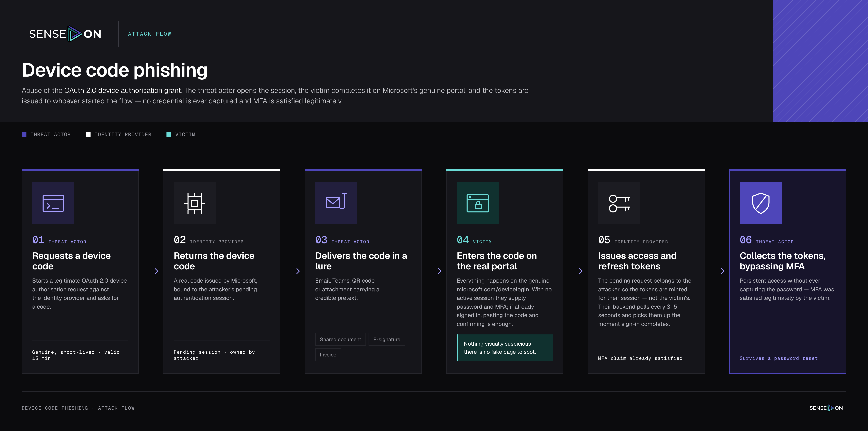Click the teal Victim legend swatch
The width and height of the screenshot is (868, 431).
[169, 135]
